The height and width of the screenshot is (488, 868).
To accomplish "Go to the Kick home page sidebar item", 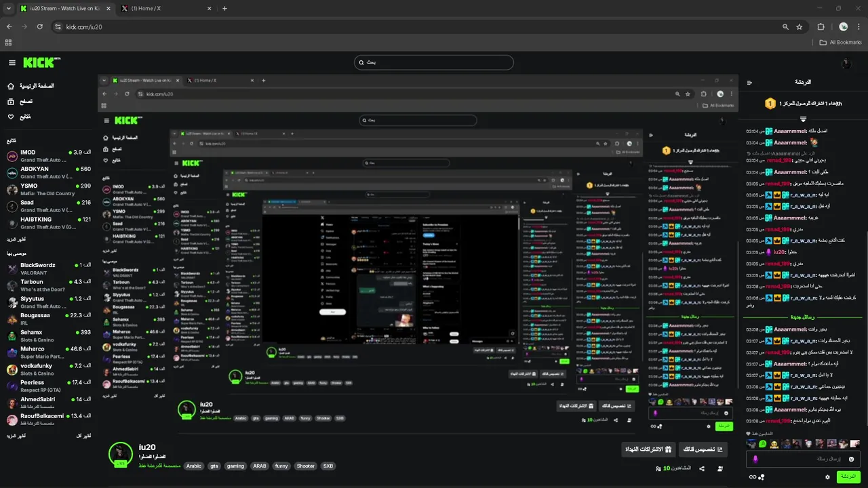I will point(32,86).
